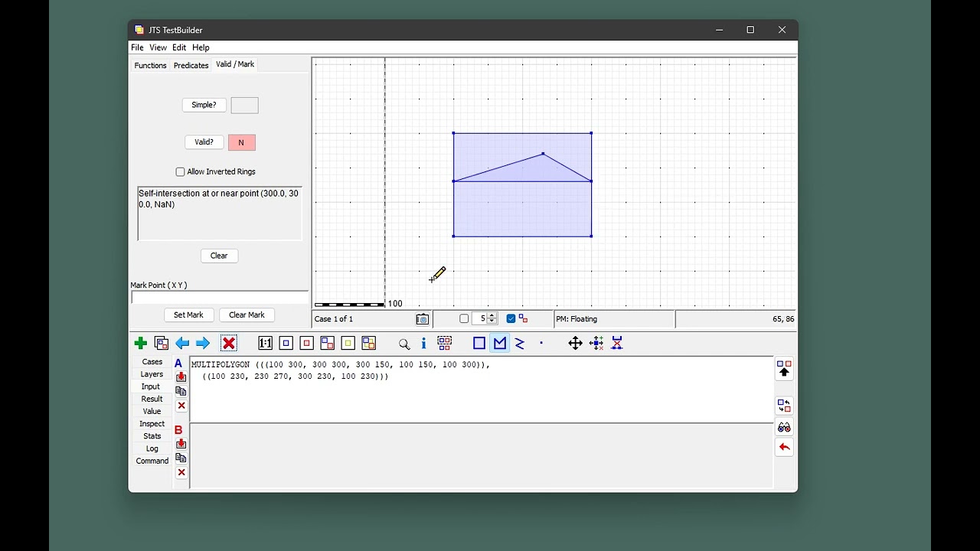Select the magnifier zoom tool

tap(404, 344)
